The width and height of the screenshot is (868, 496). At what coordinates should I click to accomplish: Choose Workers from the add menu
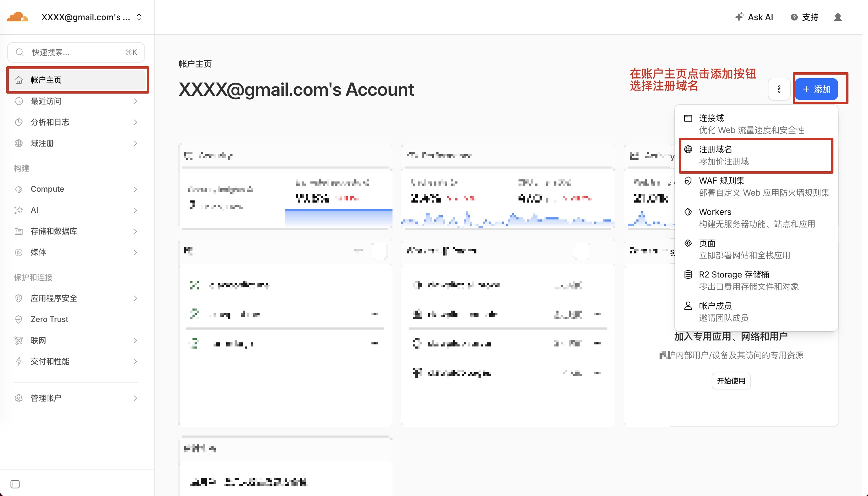coord(715,212)
